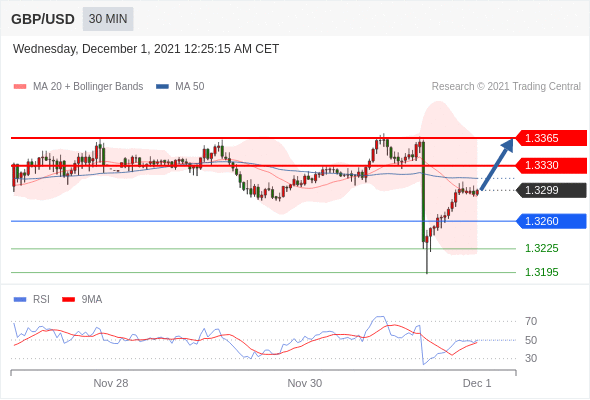The height and width of the screenshot is (400, 590).
Task: Click the Research © 2021 Trading Central credit
Action: (x=506, y=87)
